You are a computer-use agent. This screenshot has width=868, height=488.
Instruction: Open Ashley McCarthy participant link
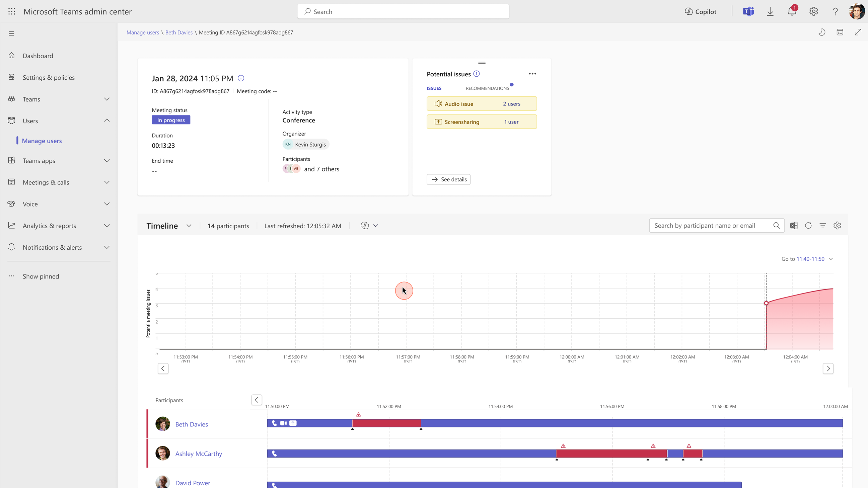tap(199, 454)
